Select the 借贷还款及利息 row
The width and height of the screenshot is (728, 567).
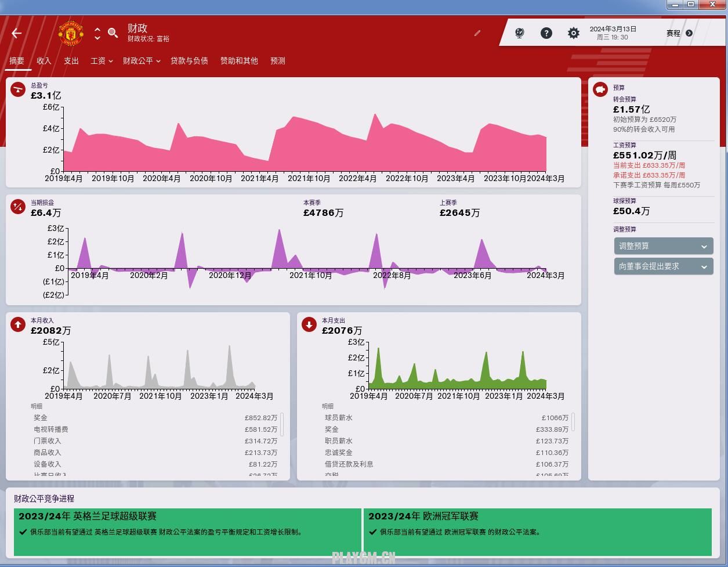447,464
